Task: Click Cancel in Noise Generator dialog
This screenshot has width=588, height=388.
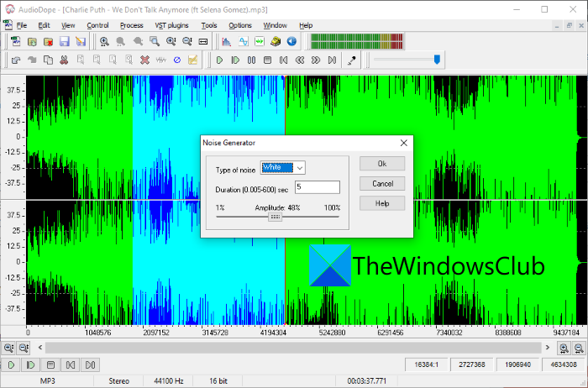Action: click(x=382, y=183)
